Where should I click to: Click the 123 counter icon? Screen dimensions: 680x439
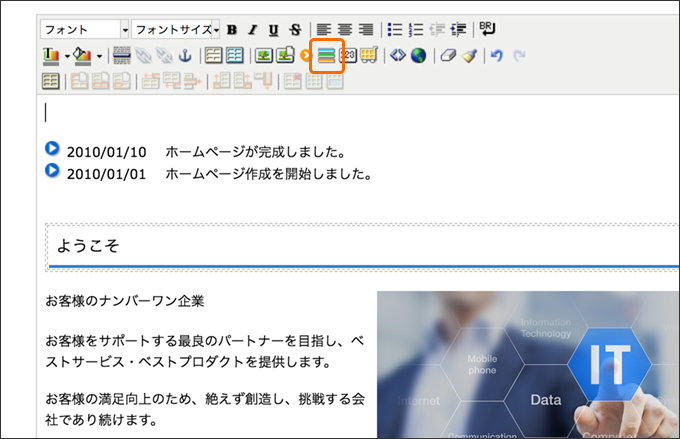point(348,56)
